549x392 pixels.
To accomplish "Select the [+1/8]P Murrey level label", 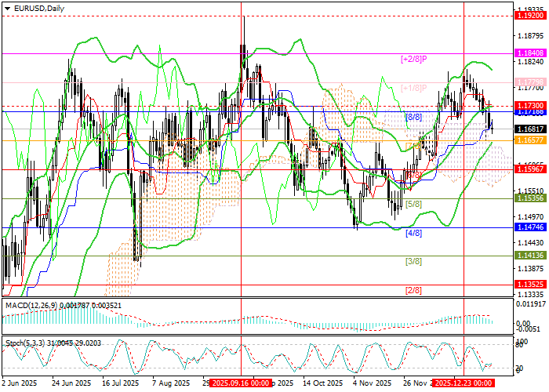I will [x=413, y=88].
